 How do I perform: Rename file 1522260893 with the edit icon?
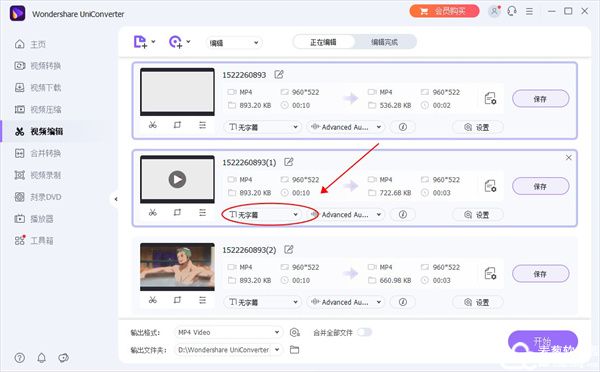click(279, 75)
